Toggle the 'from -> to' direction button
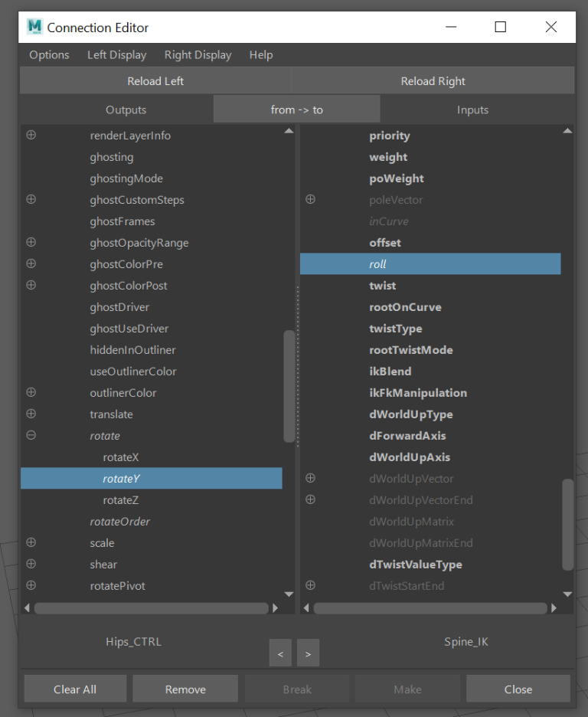Viewport: 588px width, 717px height. click(x=296, y=110)
